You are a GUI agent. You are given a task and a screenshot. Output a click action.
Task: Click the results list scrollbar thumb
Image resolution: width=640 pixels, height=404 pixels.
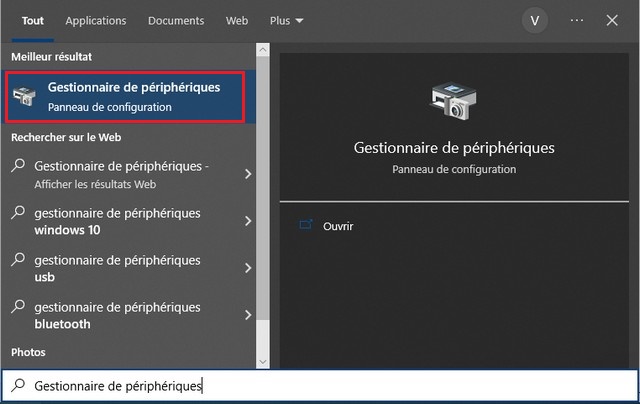(263, 188)
